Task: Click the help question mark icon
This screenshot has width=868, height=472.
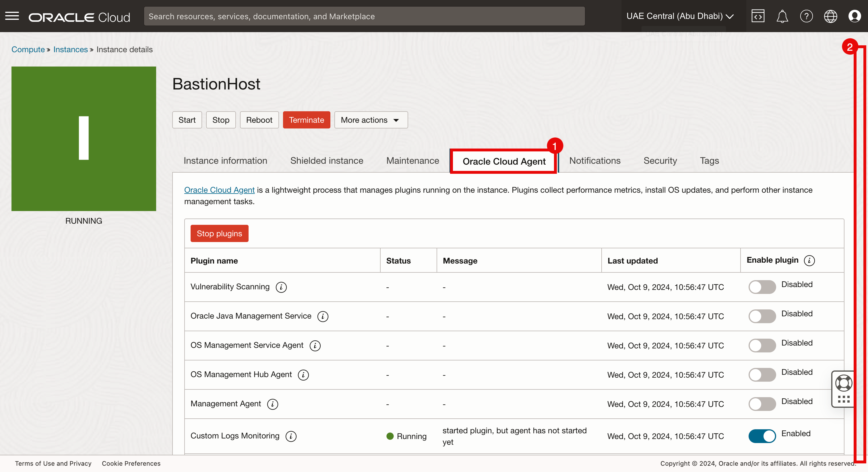Action: pyautogui.click(x=806, y=16)
